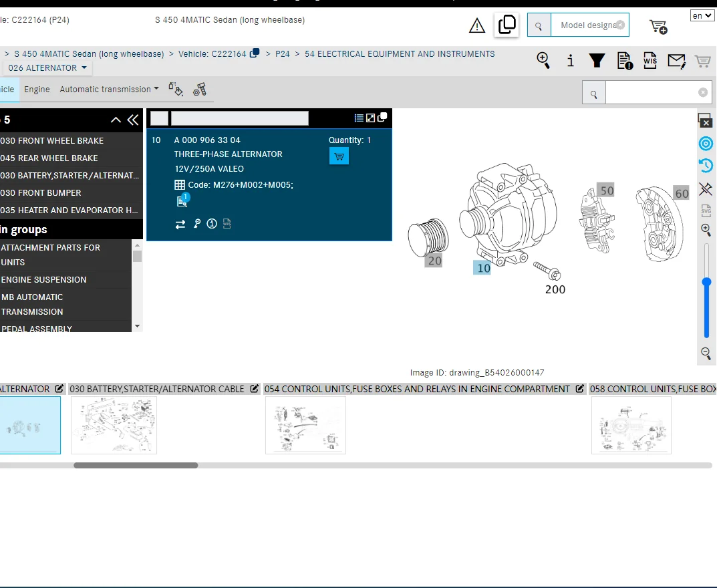Toggle the unpin icon in image toolbar
This screenshot has height=588, width=717.
[706, 189]
